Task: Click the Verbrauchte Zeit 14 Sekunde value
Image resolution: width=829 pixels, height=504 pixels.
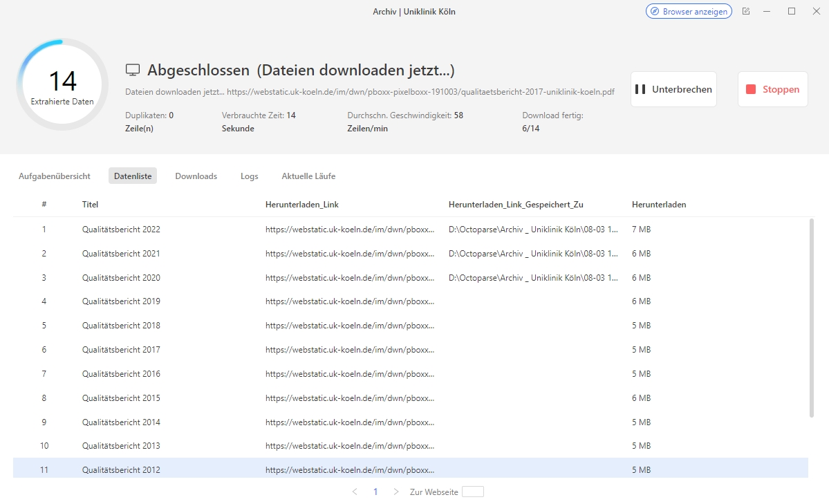Action: (x=259, y=122)
